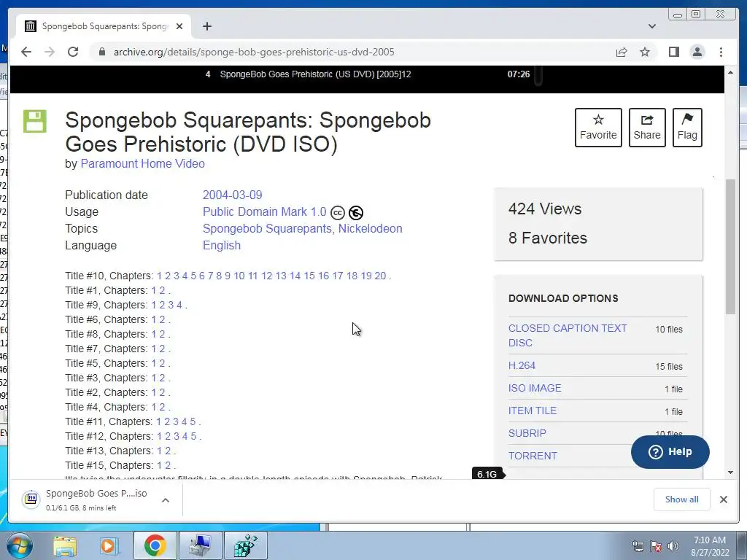Open the Nickelodeon topic link
Image resolution: width=747 pixels, height=560 pixels.
370,228
